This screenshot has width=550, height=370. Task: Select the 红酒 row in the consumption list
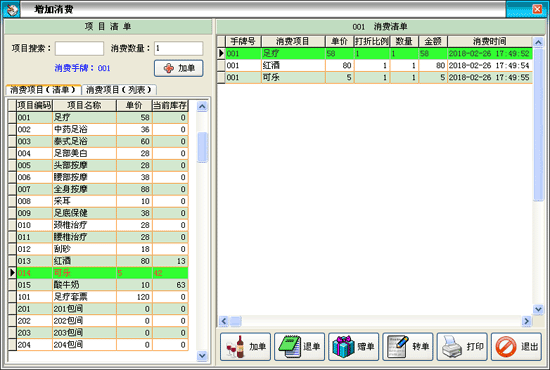pyautogui.click(x=375, y=66)
